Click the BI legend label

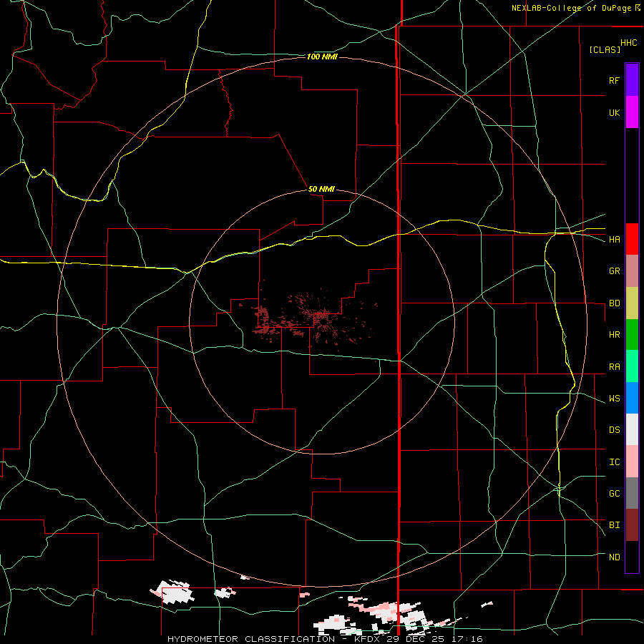[614, 525]
